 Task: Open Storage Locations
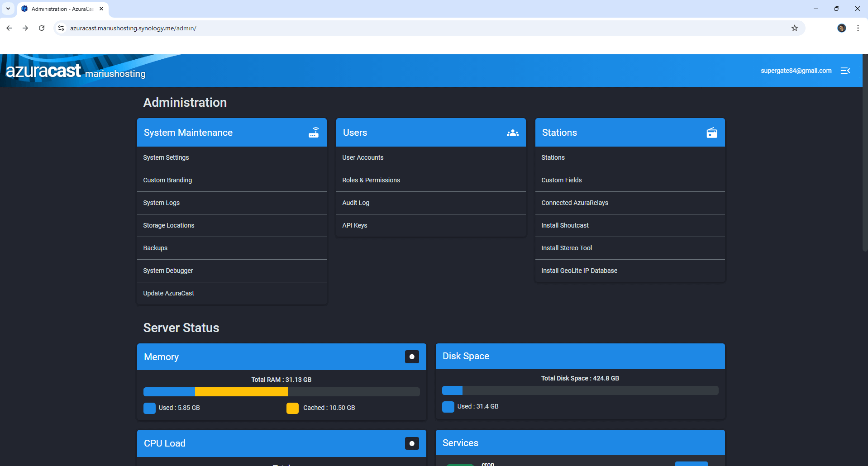[232, 225]
